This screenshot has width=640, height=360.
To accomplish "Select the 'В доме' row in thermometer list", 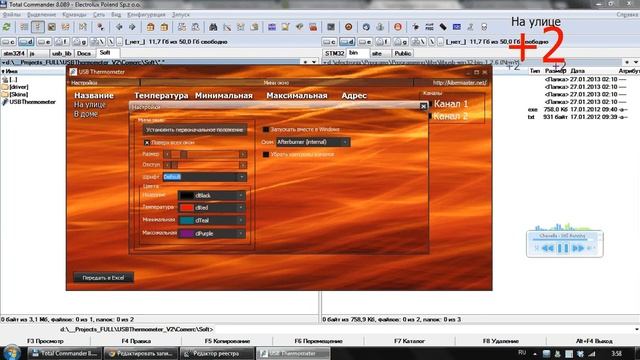I will (86, 114).
